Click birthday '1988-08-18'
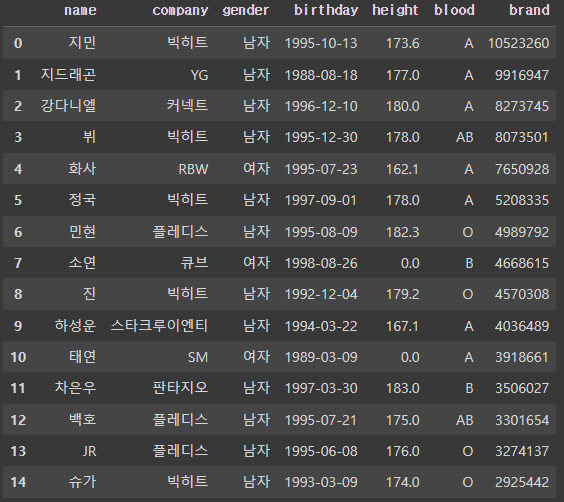Viewport: 564px width, 502px height. click(x=321, y=75)
